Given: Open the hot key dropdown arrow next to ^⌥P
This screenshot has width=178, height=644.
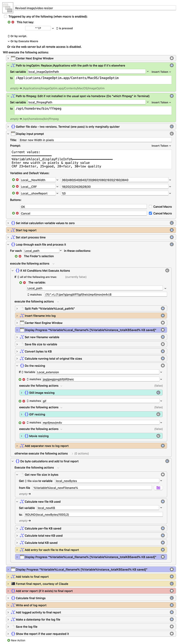Looking at the screenshot, I should tap(53, 28).
